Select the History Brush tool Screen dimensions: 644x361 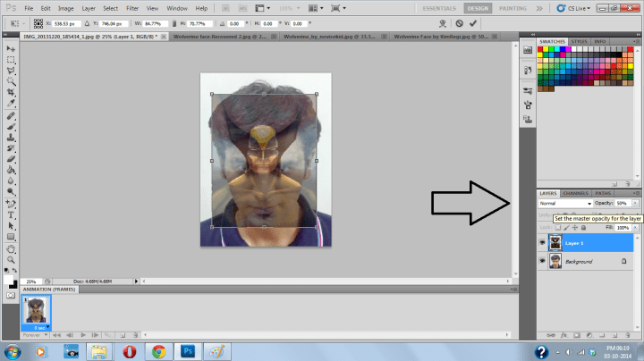coord(11,148)
